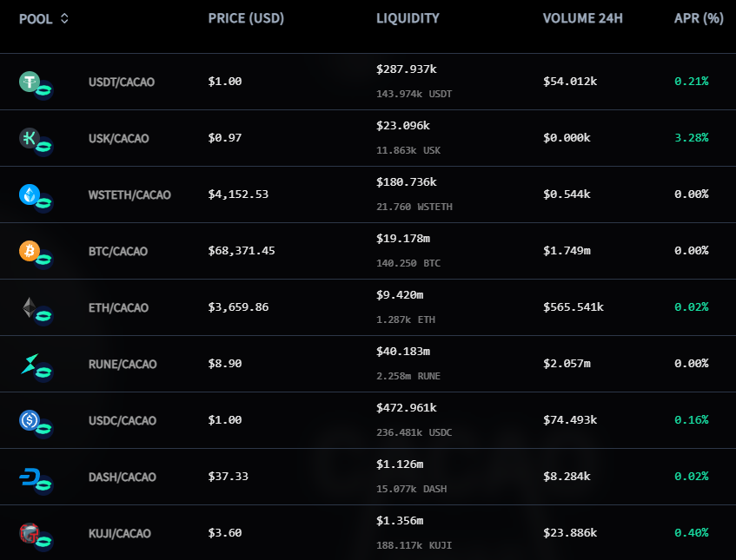Sort pools using the POOL sort arrows
736x560 pixels.
[64, 18]
